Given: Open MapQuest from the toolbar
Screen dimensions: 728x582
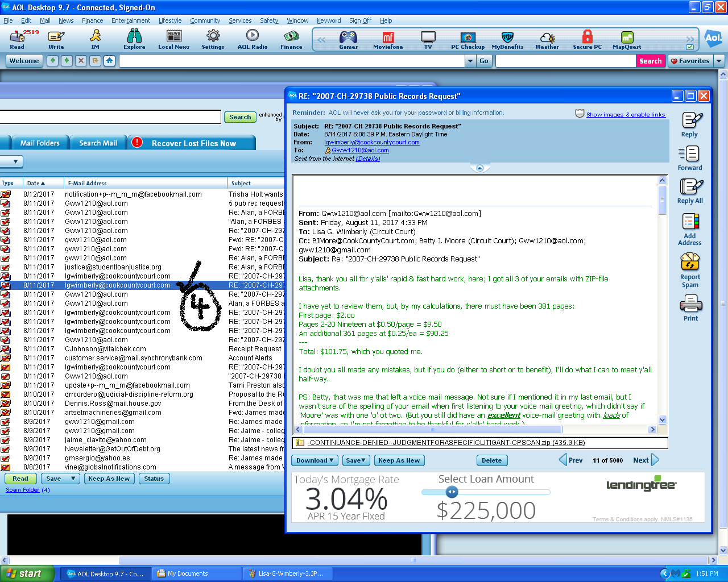Looking at the screenshot, I should point(626,39).
